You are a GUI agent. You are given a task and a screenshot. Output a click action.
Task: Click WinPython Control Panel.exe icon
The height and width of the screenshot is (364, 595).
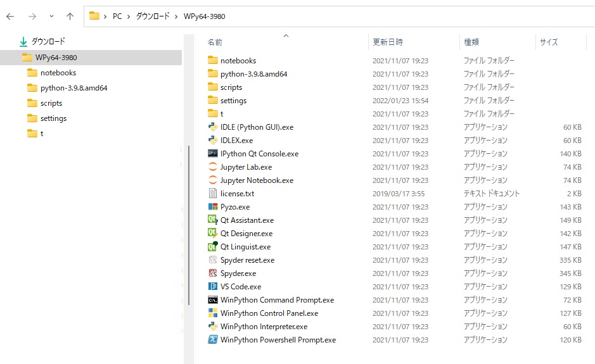pos(213,313)
